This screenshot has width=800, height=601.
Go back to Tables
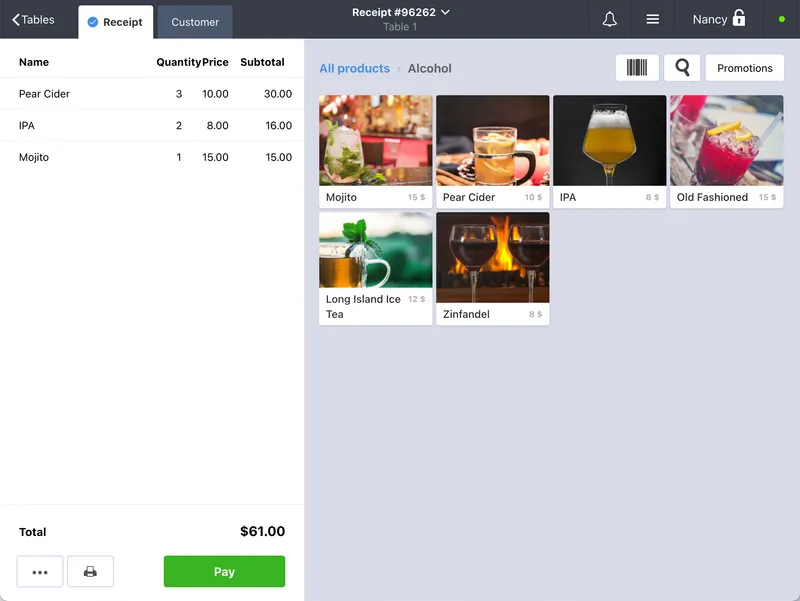tap(34, 20)
